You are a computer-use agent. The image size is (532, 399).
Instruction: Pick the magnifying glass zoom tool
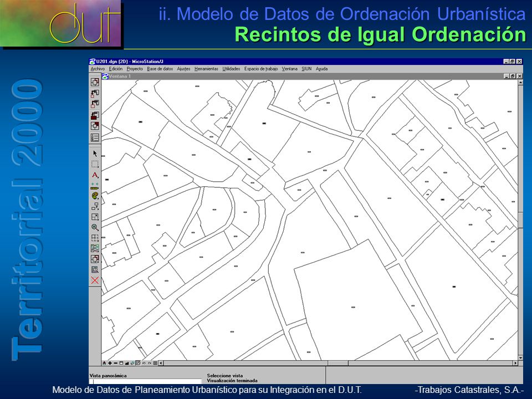click(x=95, y=227)
